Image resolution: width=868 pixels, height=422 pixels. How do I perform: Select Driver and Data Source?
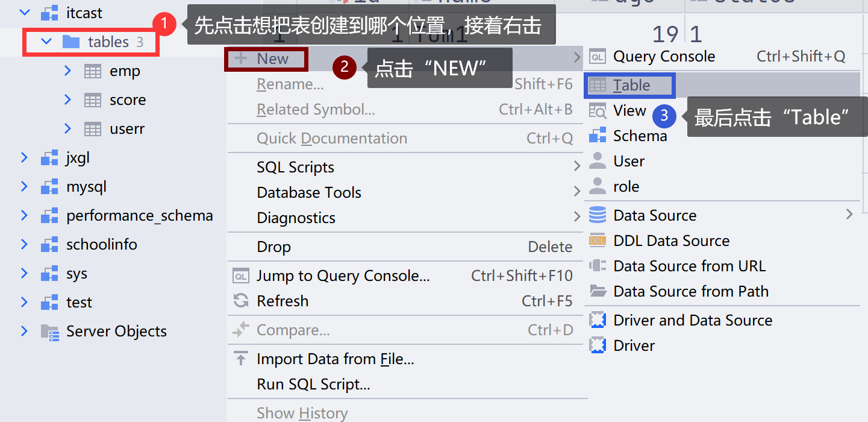click(x=722, y=320)
